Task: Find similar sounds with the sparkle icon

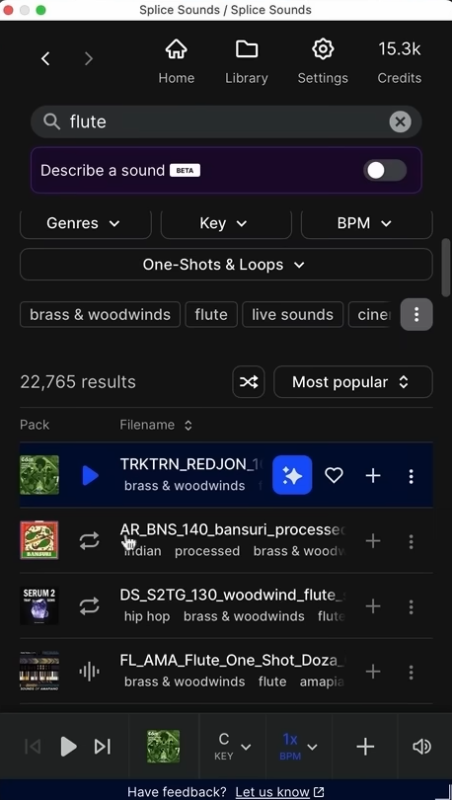Action: tap(292, 475)
